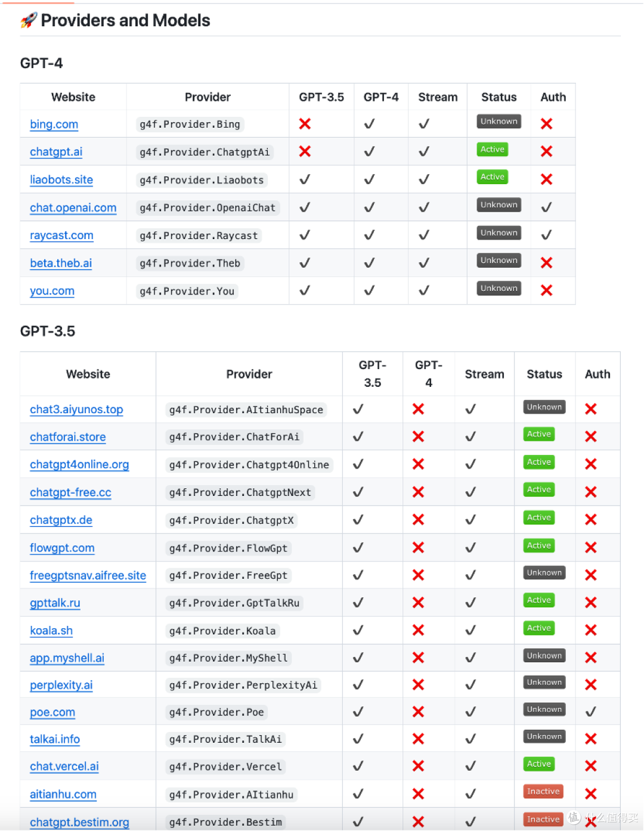
Task: Open the you.com link
Action: 52,292
